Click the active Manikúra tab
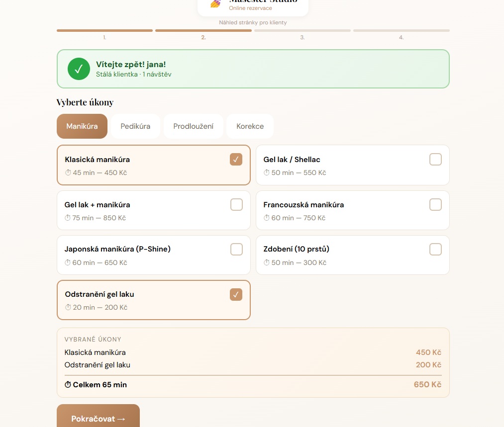The image size is (504, 427). 82,126
